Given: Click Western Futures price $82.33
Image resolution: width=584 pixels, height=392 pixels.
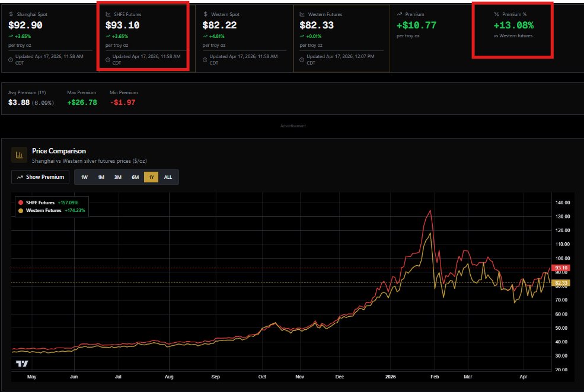Looking at the screenshot, I should coord(317,25).
